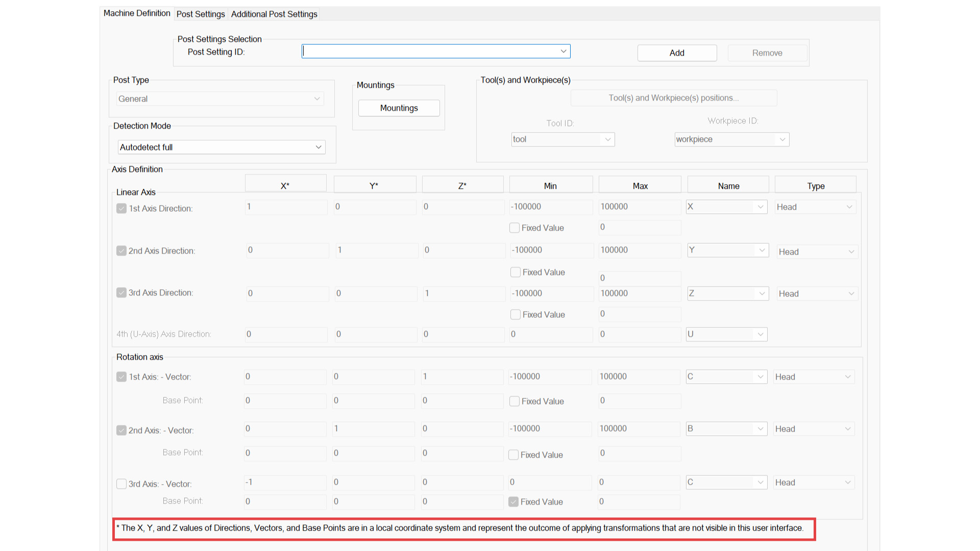This screenshot has height=551, width=980.
Task: Open the Post Setting ID dropdown
Action: (436, 51)
